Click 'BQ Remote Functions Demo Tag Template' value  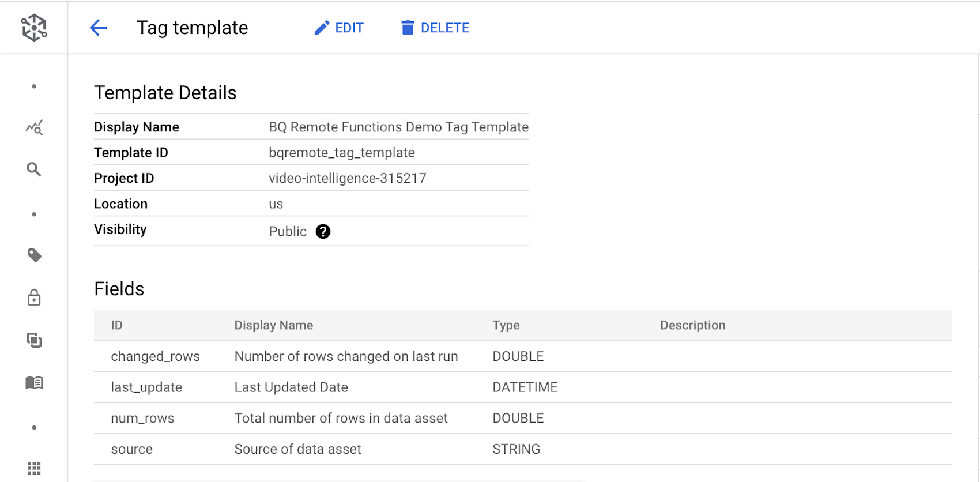pos(398,127)
